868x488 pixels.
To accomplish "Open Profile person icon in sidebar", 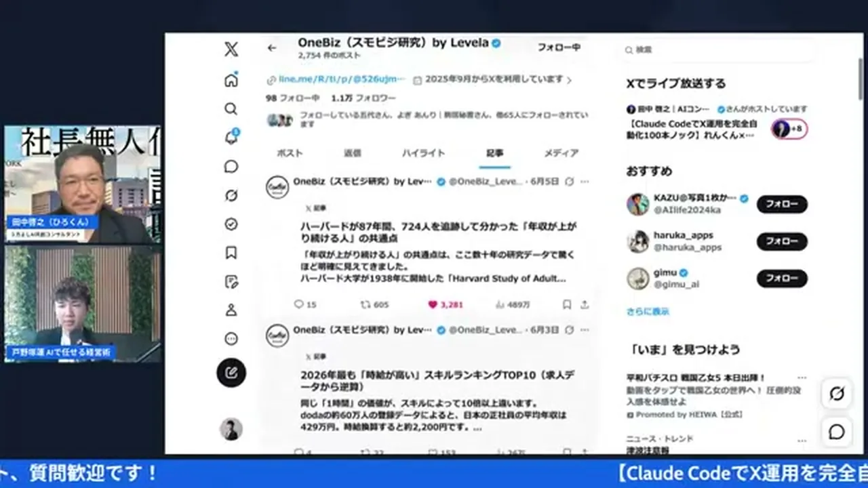I will [231, 310].
